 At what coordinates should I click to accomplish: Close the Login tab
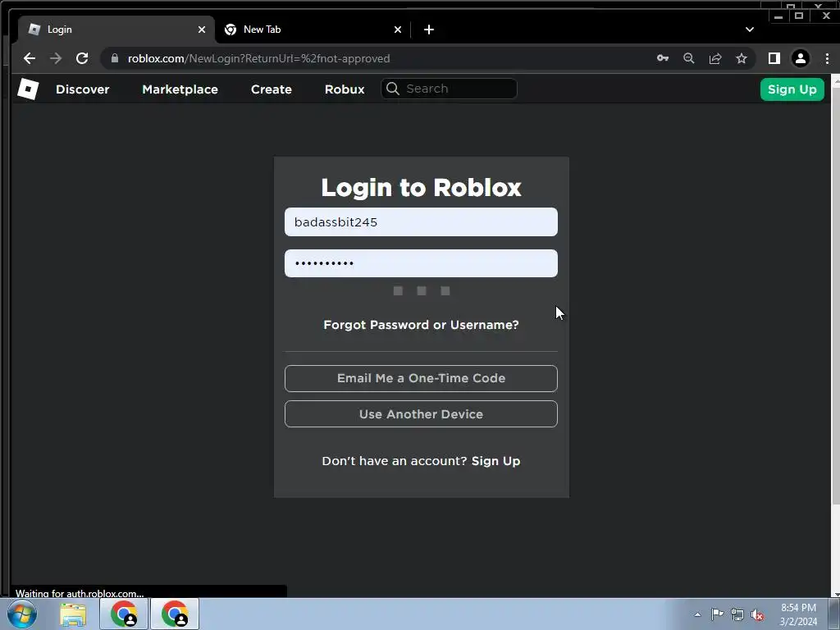pos(202,30)
